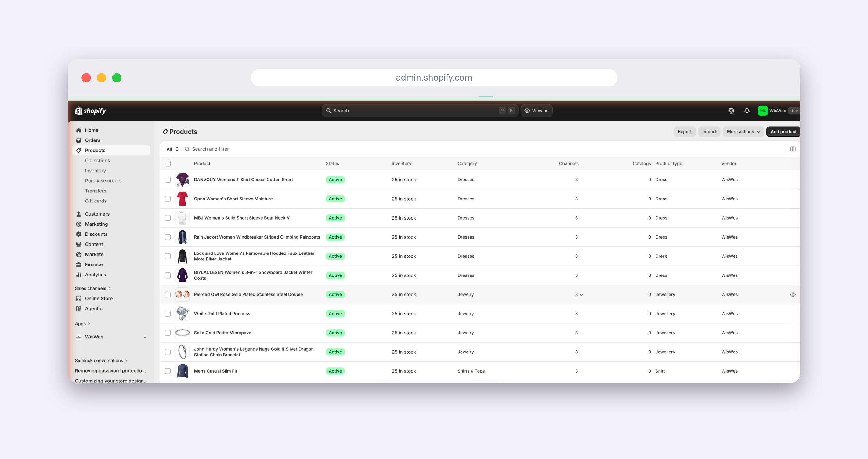Click the Export button
Viewport: 868px width, 459px height.
click(685, 132)
